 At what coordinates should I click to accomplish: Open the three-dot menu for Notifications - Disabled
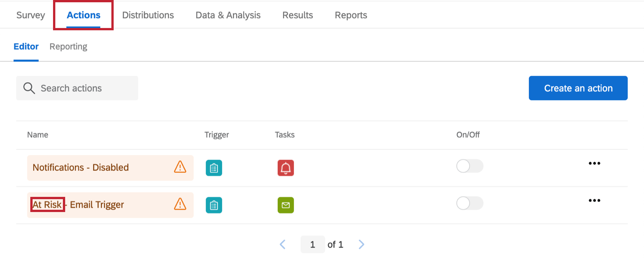click(x=594, y=163)
